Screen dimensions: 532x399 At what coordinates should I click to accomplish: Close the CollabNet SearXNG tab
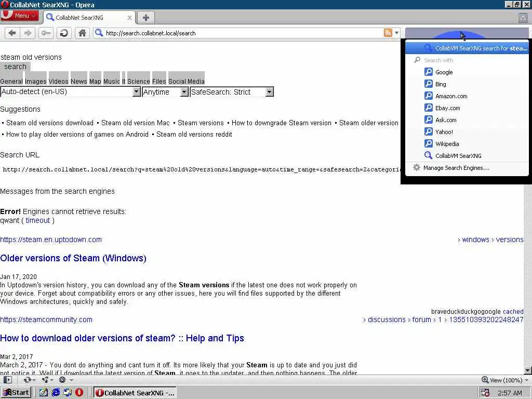point(129,18)
